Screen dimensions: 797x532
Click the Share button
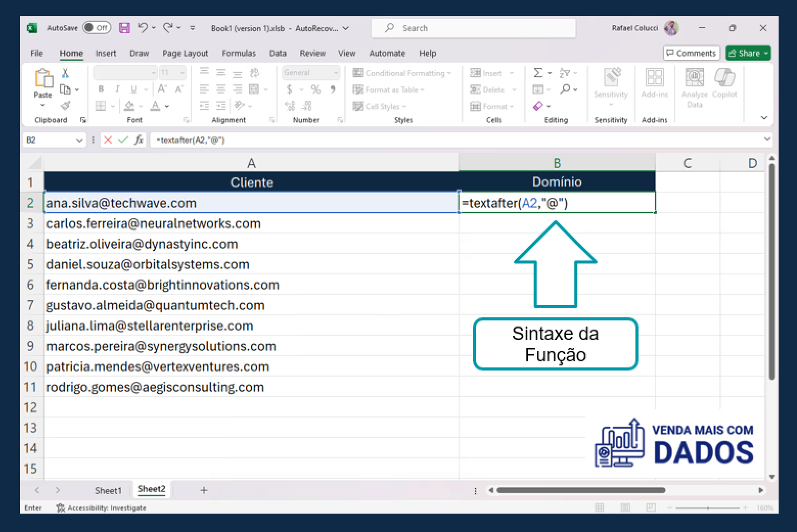point(747,53)
